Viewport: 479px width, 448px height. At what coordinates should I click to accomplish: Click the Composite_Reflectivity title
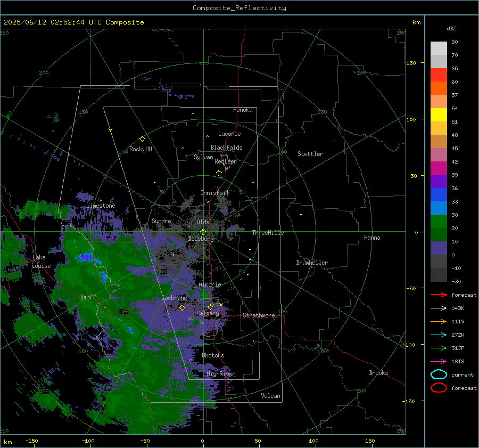(x=239, y=8)
